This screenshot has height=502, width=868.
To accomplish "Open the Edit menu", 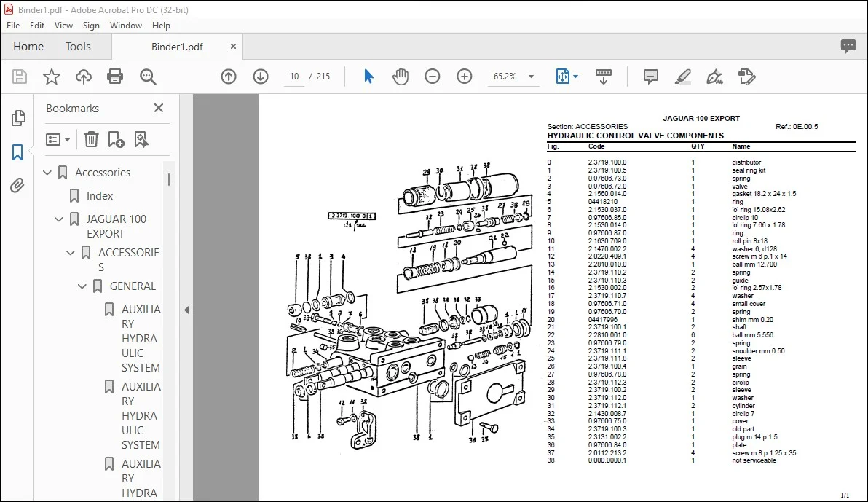I will (37, 26).
